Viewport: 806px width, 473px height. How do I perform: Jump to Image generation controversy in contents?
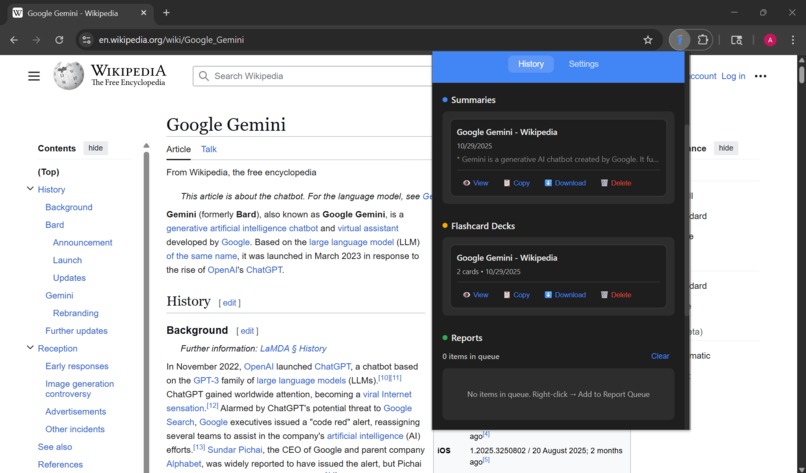80,389
